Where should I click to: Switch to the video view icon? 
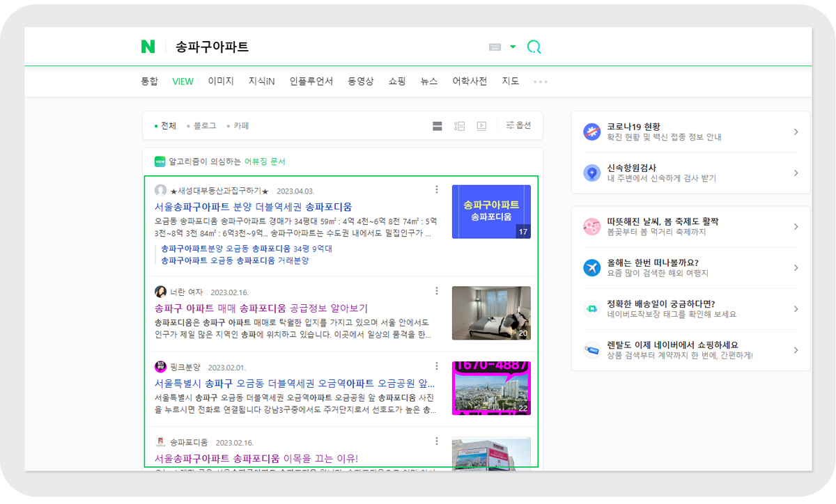coord(481,126)
